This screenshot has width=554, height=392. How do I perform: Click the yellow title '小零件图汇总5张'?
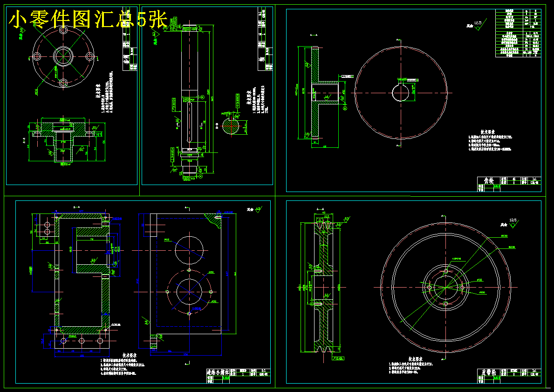[x=88, y=19]
